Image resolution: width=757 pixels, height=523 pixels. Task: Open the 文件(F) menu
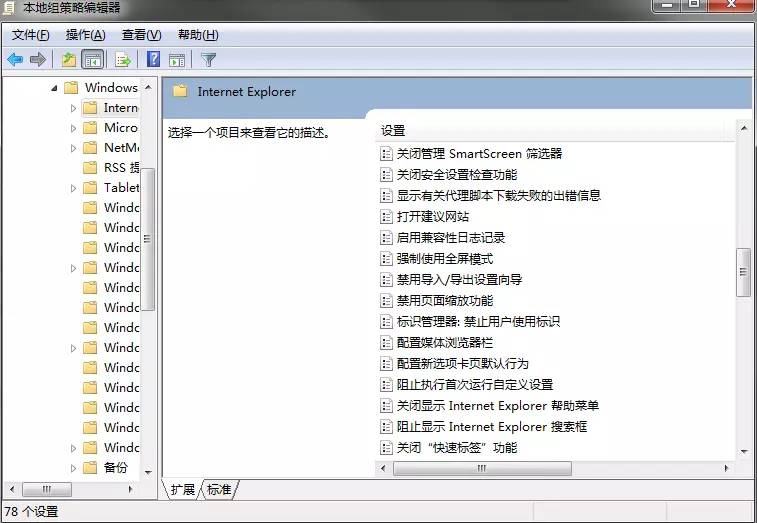[x=30, y=35]
